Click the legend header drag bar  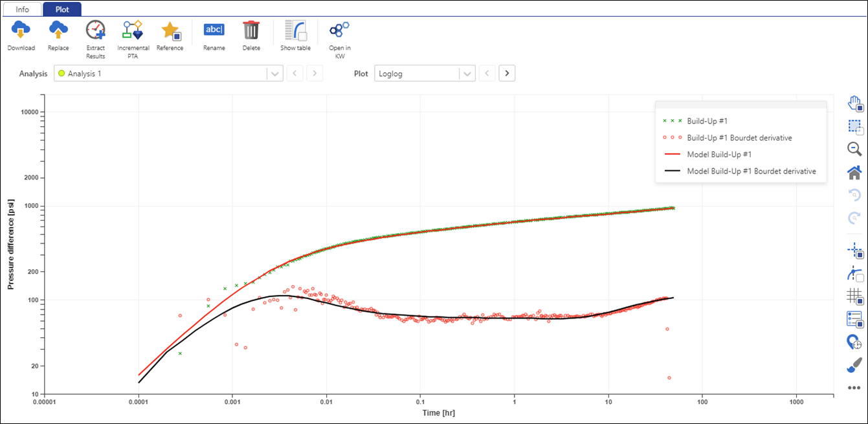point(741,104)
